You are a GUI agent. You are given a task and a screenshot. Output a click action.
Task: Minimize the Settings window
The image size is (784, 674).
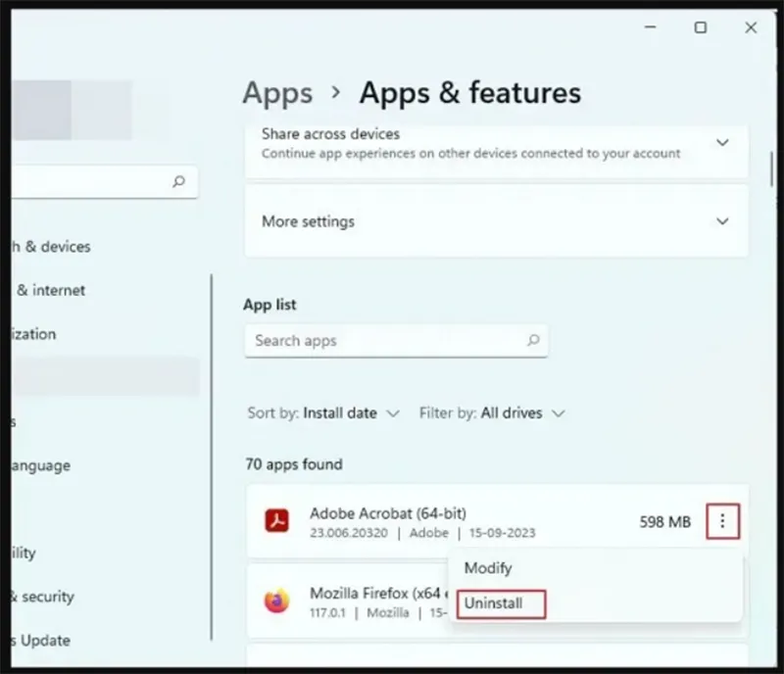pyautogui.click(x=651, y=27)
